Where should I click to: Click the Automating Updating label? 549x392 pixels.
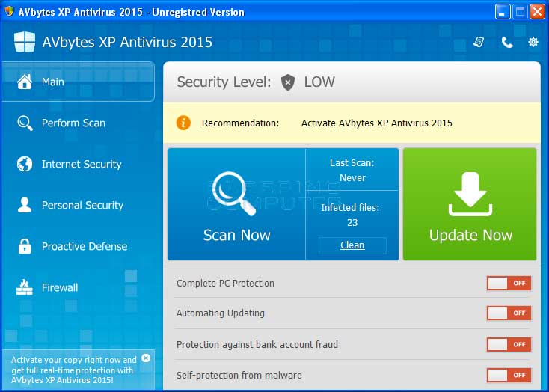tap(221, 313)
